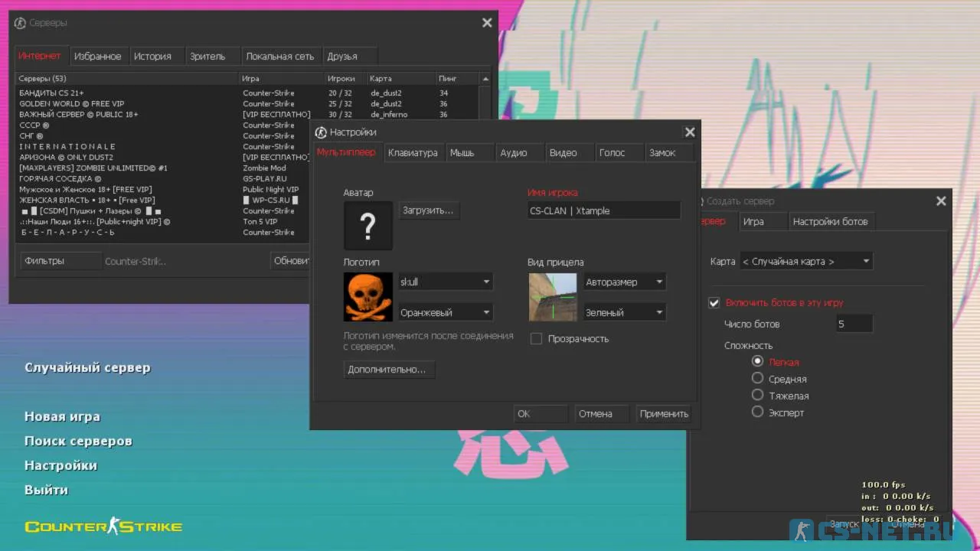Open the Карта random map dropdown
Viewport: 980px width, 551px height.
tap(806, 262)
